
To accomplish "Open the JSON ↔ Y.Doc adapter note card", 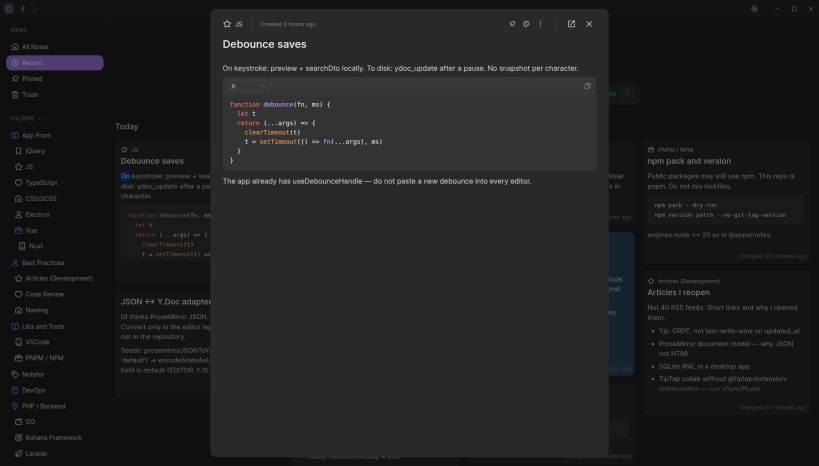I will click(163, 345).
